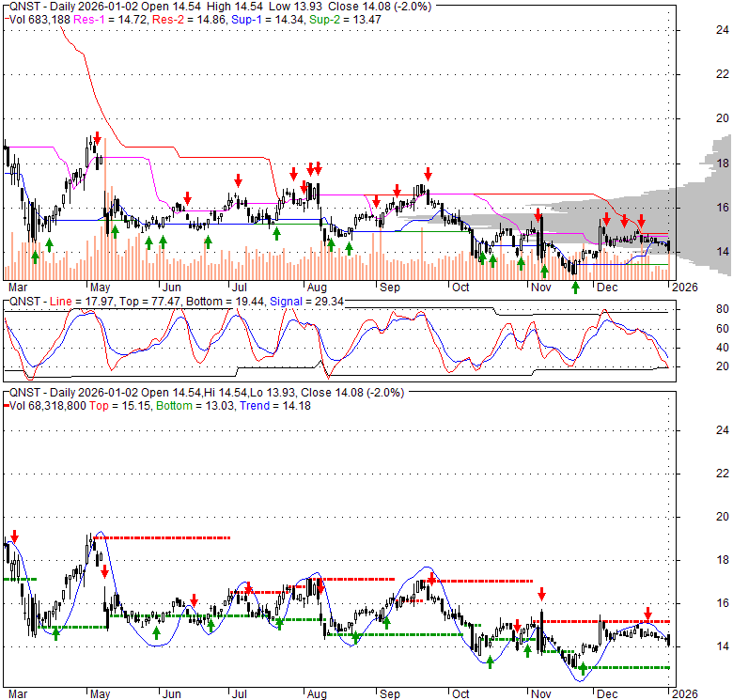Click the 14 price label on top chart axis
The image size is (733, 700).
click(x=723, y=252)
